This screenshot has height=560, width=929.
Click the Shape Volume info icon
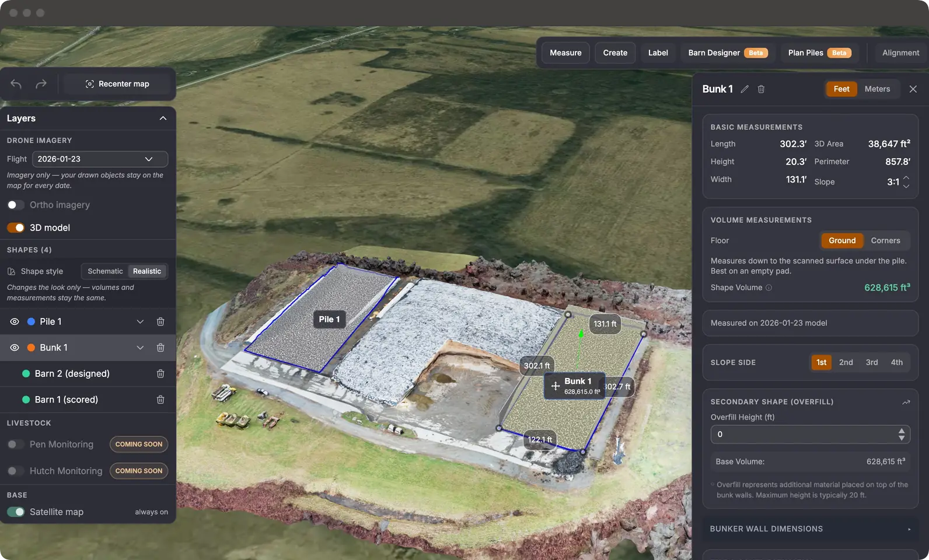(x=769, y=288)
